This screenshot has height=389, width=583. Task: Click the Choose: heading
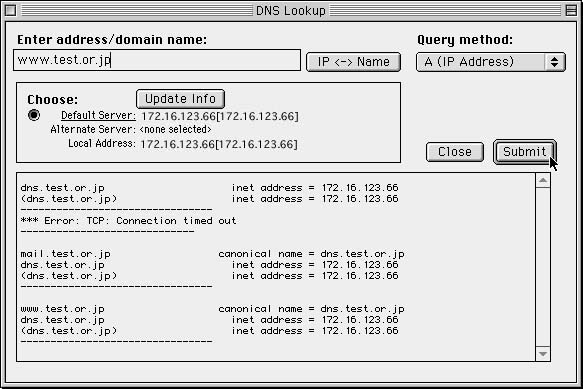tap(52, 100)
